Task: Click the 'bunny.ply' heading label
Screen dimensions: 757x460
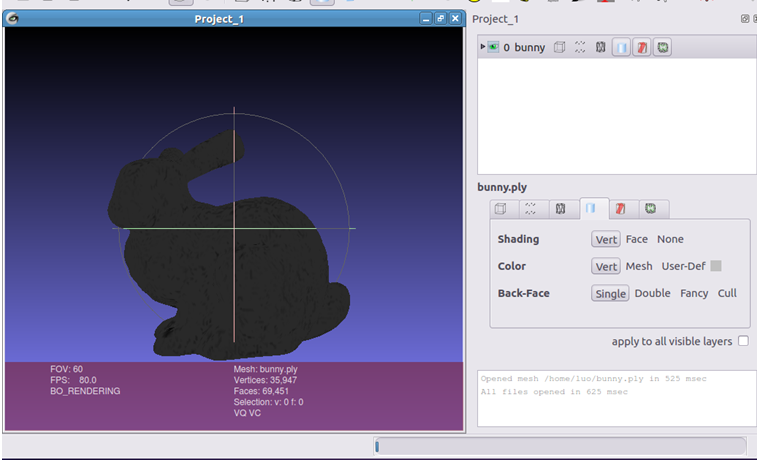Action: pos(502,187)
